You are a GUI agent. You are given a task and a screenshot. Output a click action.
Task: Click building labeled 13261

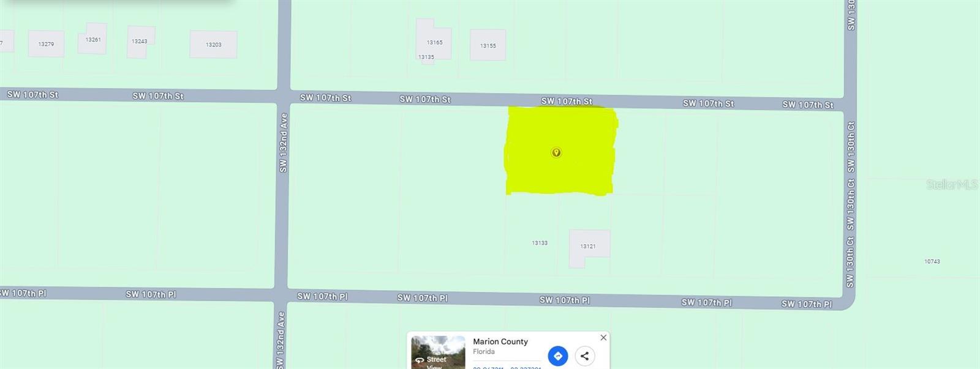pyautogui.click(x=92, y=39)
